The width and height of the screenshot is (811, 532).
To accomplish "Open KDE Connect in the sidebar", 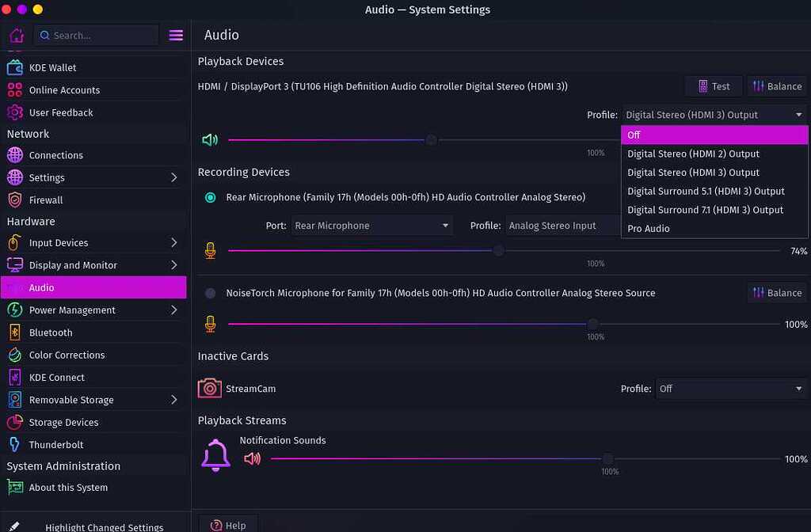I will (x=57, y=378).
